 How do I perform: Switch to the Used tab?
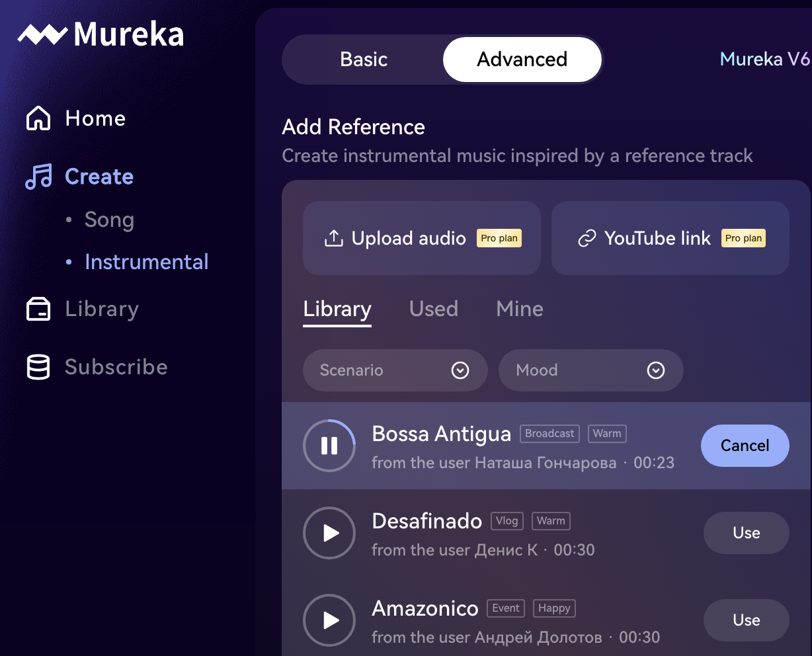point(434,309)
